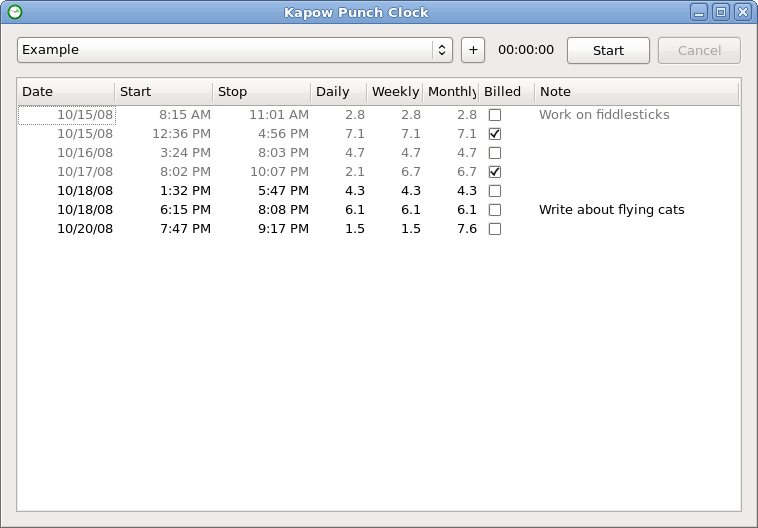The image size is (758, 528).
Task: Start the timer with Start button
Action: click(x=608, y=50)
